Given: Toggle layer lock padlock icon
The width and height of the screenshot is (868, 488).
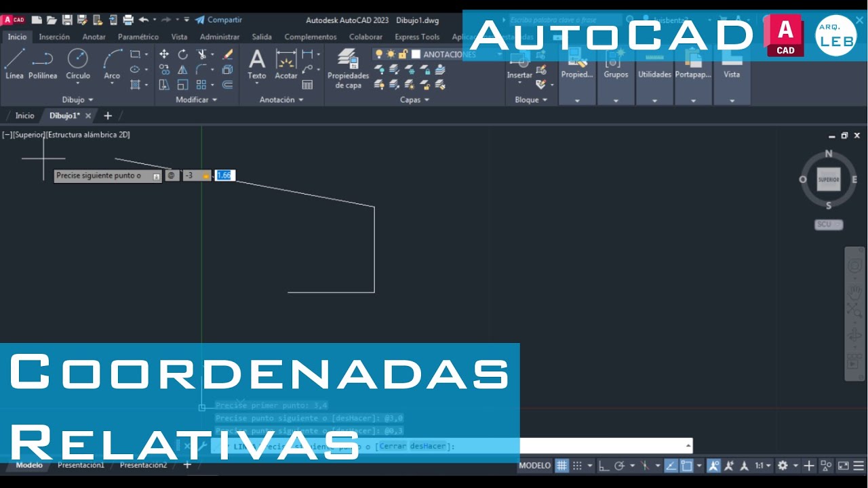Looking at the screenshot, I should coord(403,54).
